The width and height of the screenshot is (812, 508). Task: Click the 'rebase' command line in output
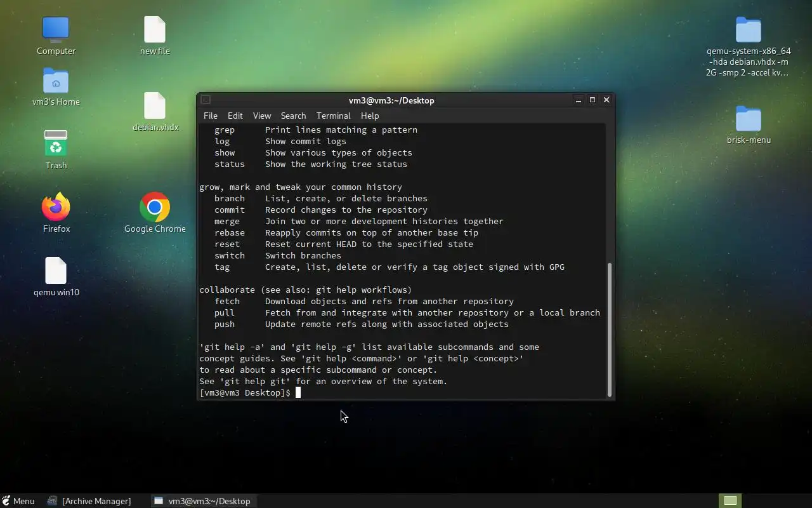[x=346, y=233]
